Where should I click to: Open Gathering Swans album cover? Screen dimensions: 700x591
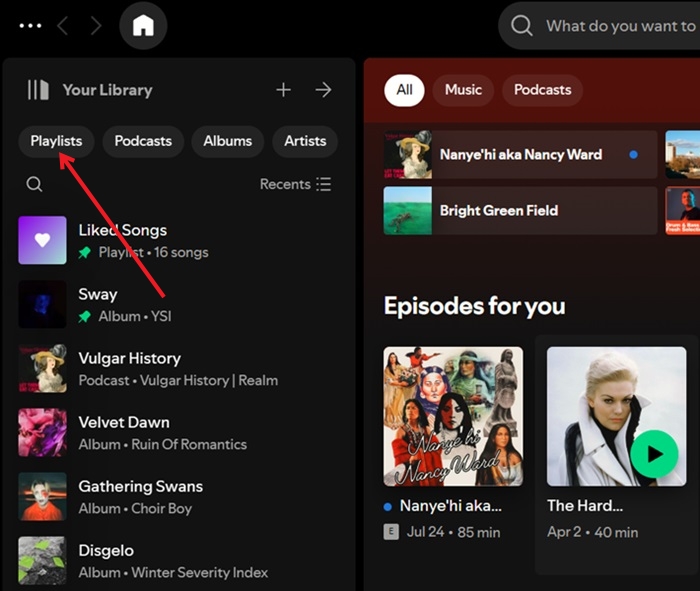[x=42, y=496]
